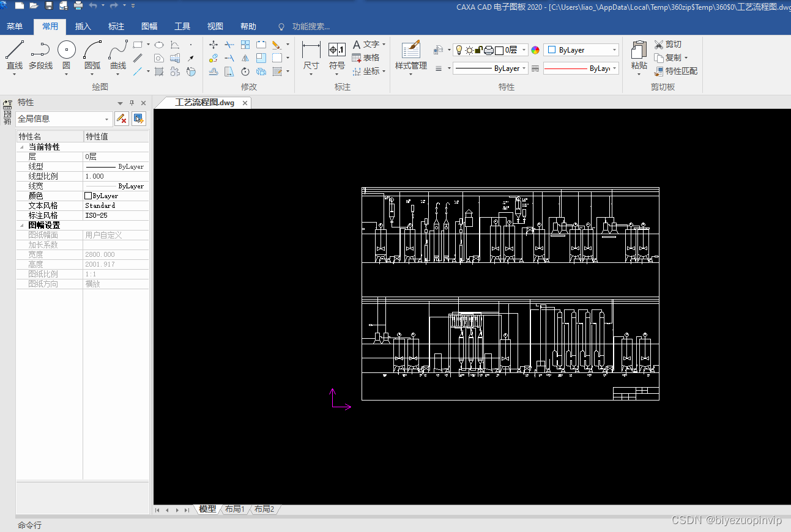This screenshot has width=791, height=532.
Task: Click the New file icon in title bar
Action: pos(20,6)
